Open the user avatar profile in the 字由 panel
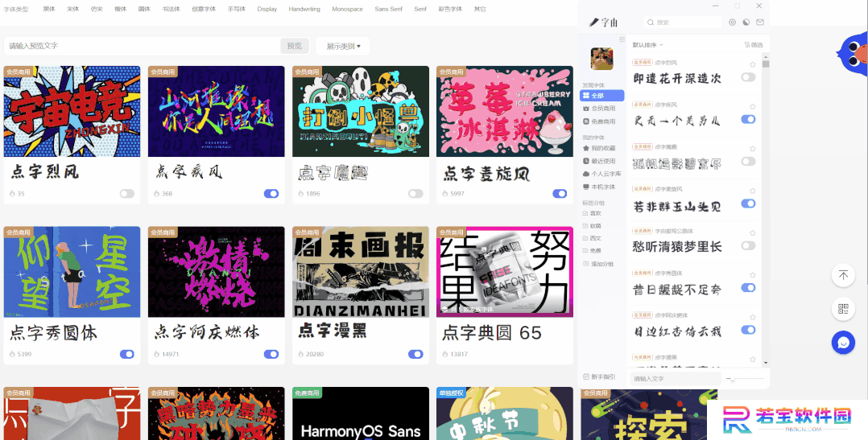The width and height of the screenshot is (868, 440). [x=601, y=59]
